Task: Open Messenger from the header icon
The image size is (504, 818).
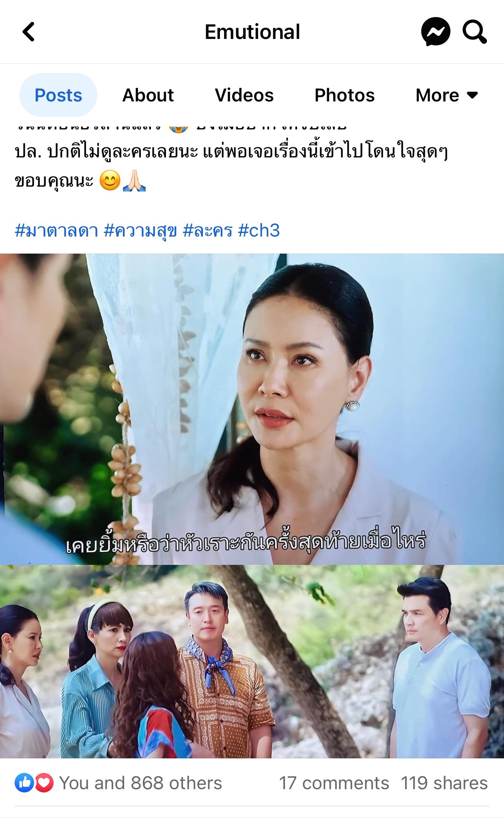Action: pos(435,32)
